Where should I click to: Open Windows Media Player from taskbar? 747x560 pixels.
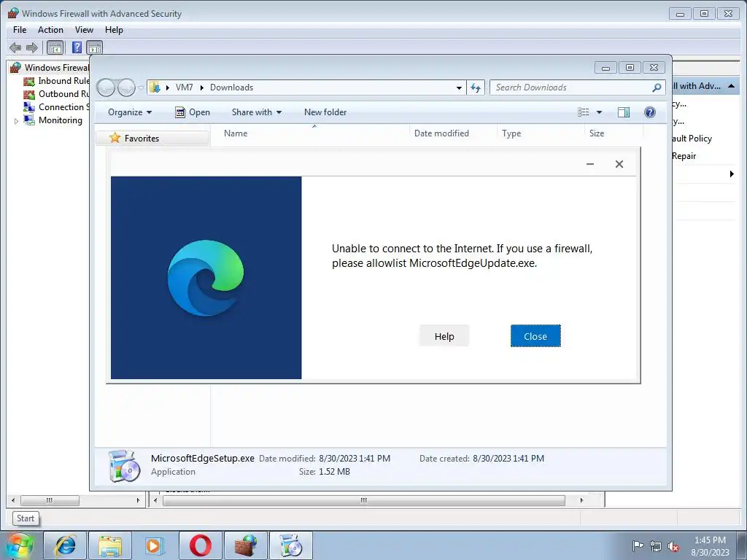pos(155,545)
